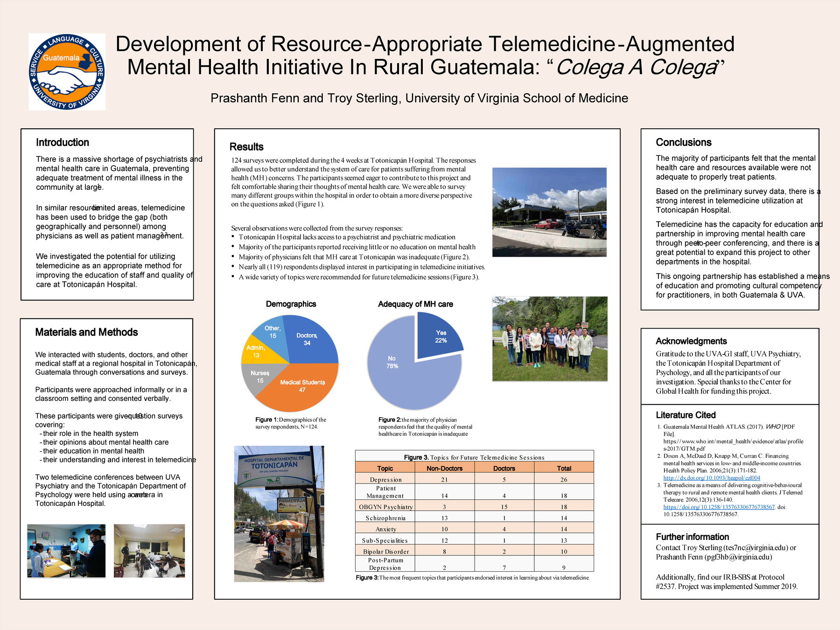Select the Totonicapán hospital sign street photo
840x630 pixels.
click(x=279, y=514)
